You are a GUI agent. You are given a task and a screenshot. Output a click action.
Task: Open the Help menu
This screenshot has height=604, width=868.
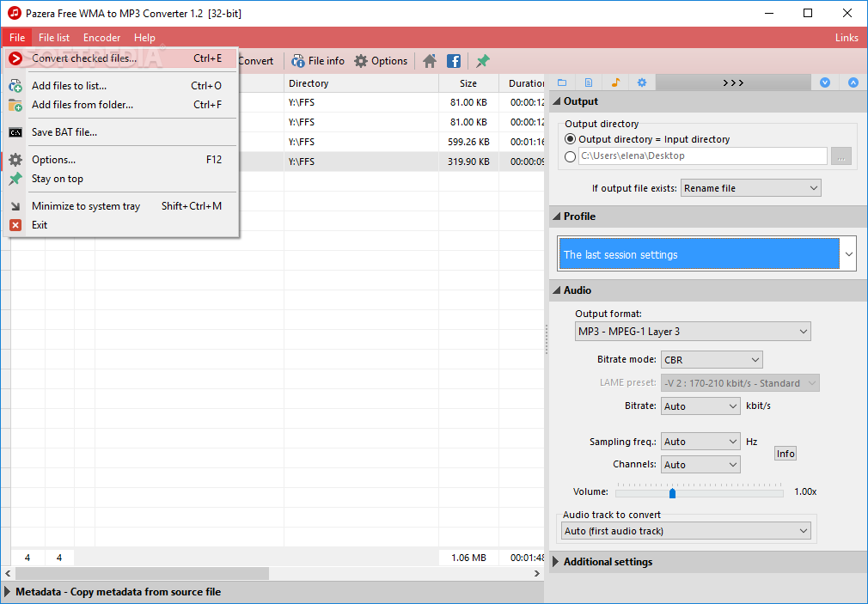click(144, 38)
